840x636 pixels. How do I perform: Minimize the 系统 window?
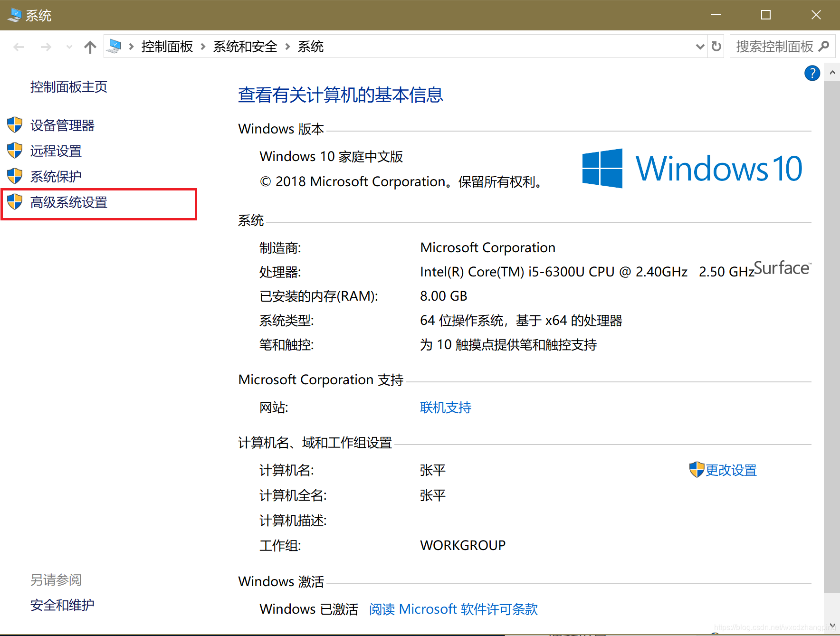[x=716, y=15]
